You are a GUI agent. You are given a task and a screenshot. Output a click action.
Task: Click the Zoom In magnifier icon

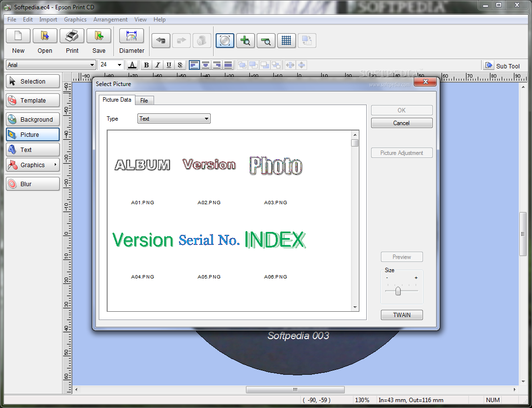[245, 41]
